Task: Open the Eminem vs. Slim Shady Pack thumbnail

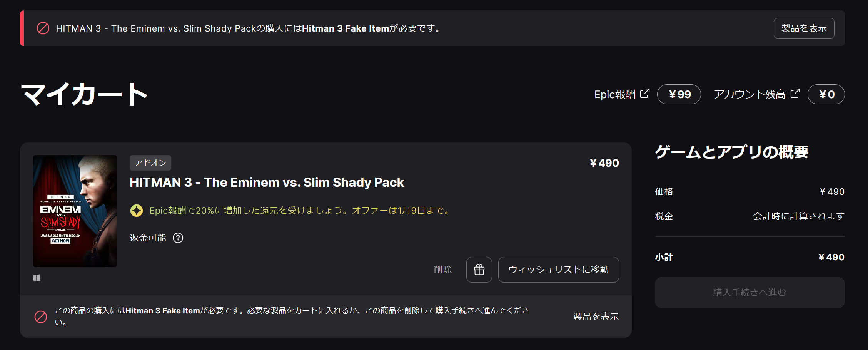Action: tap(75, 211)
